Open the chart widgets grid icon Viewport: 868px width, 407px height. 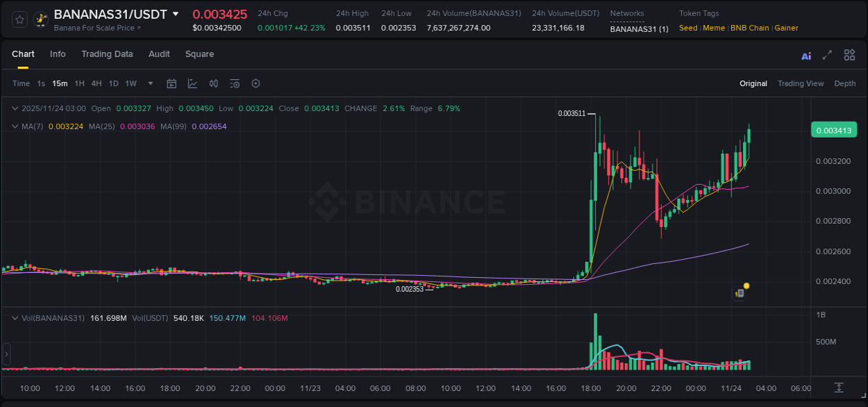coord(849,55)
